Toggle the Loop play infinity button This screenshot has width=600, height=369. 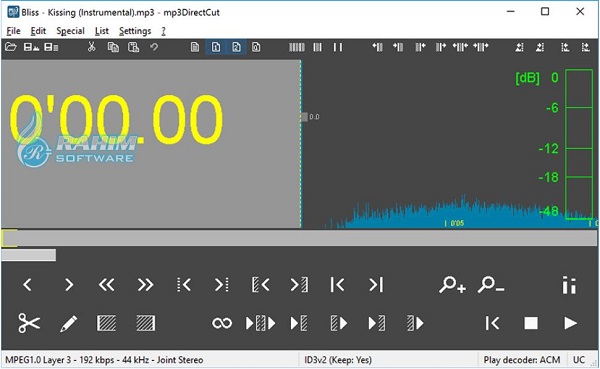(222, 323)
